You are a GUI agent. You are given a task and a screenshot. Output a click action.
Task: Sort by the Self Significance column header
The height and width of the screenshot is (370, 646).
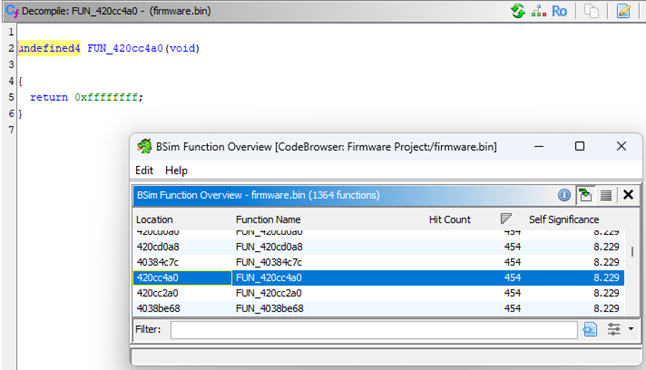click(x=564, y=219)
